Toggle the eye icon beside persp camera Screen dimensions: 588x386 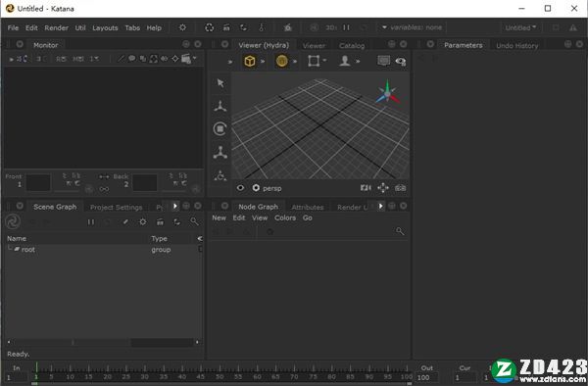[240, 188]
